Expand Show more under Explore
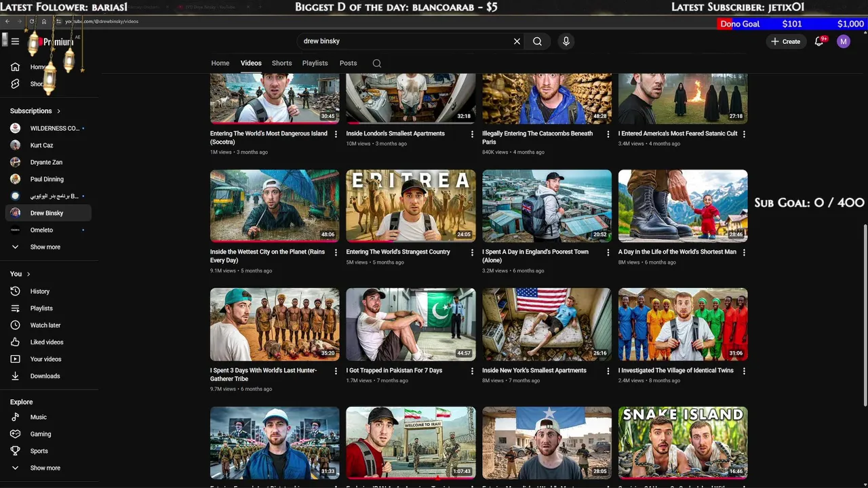The image size is (868, 488). [x=47, y=468]
